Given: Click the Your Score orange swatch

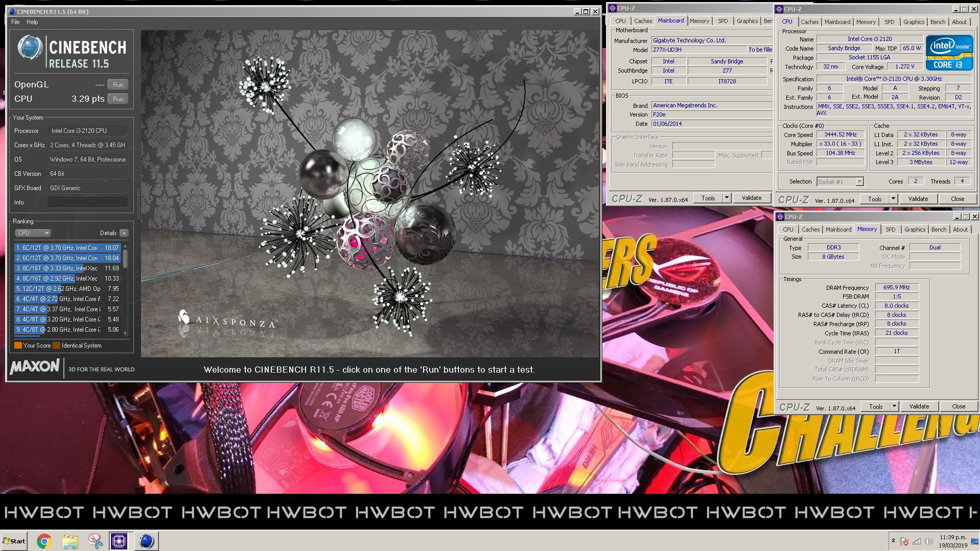Looking at the screenshot, I should pos(18,346).
